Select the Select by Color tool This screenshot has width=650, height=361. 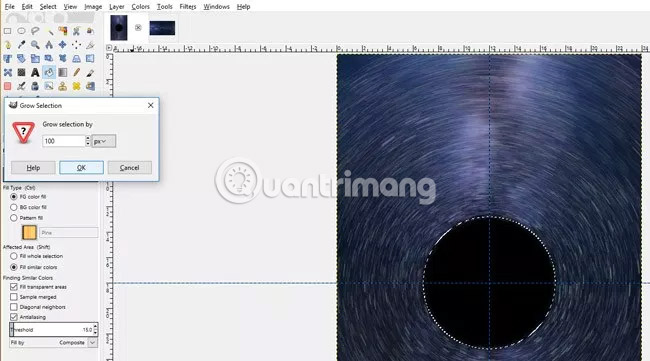63,31
